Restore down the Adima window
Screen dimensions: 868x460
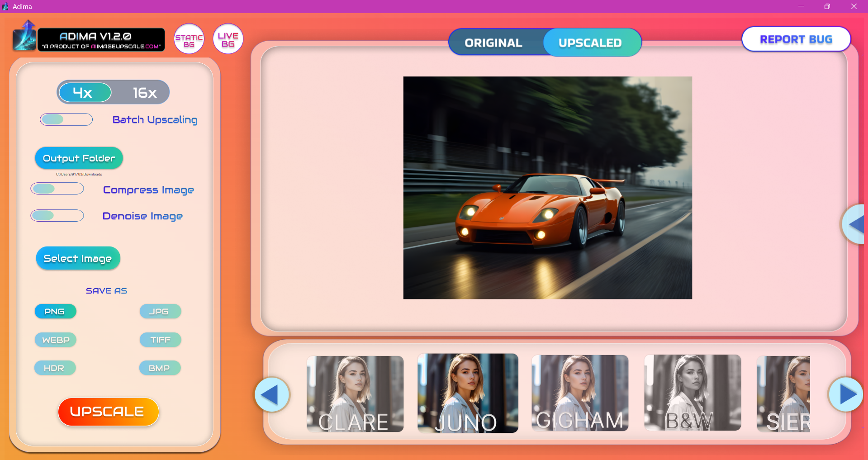coord(827,6)
